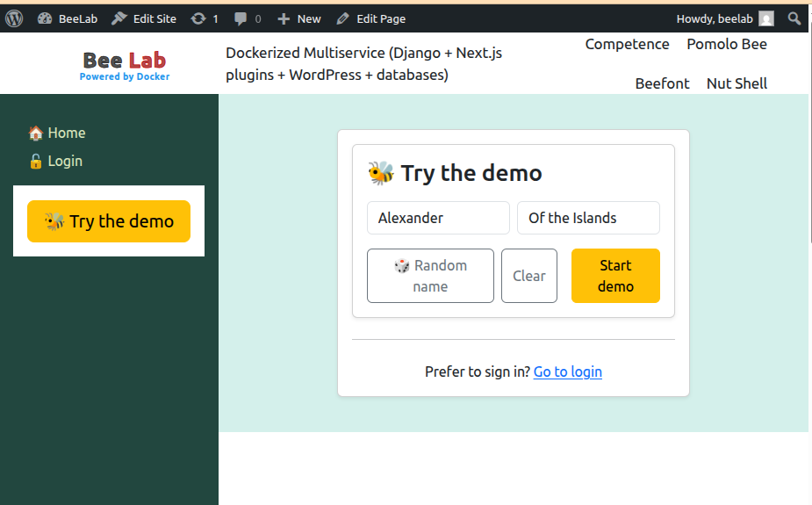
Task: Focus the Alexander first name field
Action: [x=438, y=218]
